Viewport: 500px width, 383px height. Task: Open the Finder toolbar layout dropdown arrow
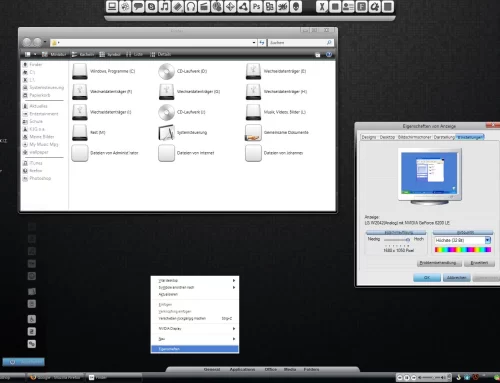(x=35, y=54)
